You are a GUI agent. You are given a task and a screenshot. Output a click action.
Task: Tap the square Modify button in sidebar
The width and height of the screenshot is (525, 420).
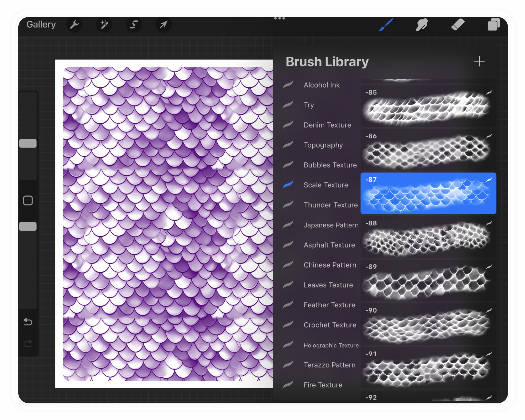28,201
